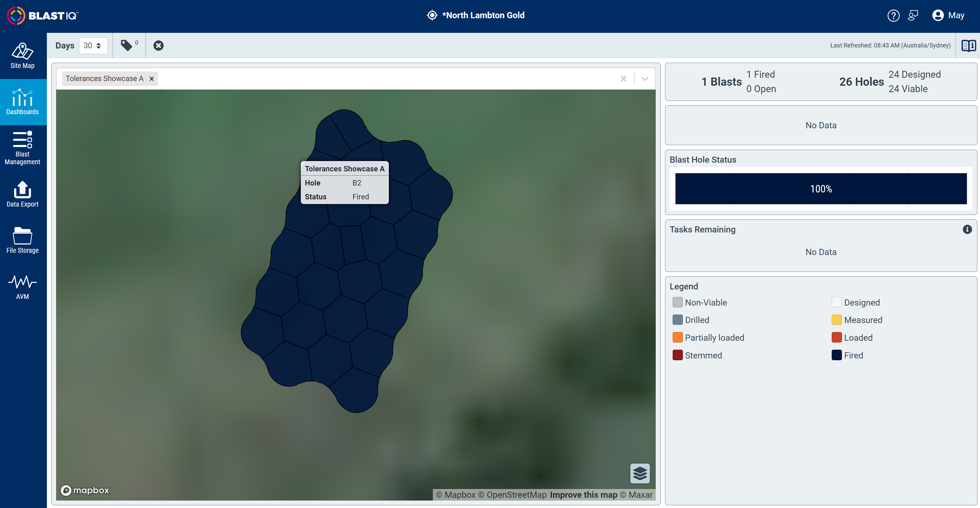Viewport: 980px width, 508px height.
Task: Open the AVM view
Action: click(22, 287)
